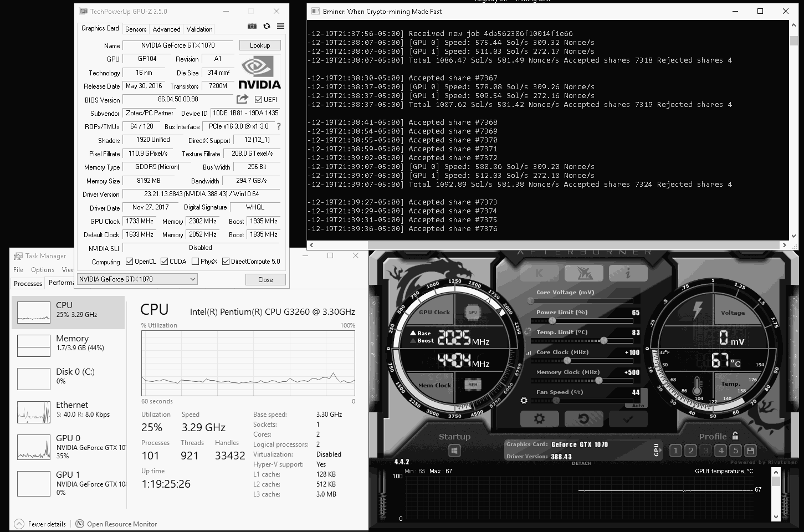Apply settings with Afterburner checkmark button
The height and width of the screenshot is (532, 804).
628,419
